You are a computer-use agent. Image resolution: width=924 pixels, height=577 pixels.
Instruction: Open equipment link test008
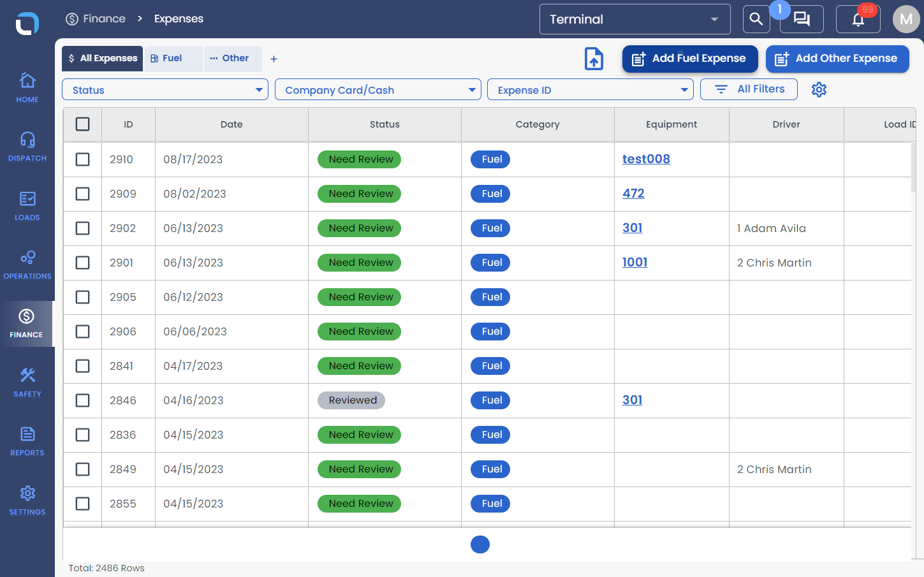[x=646, y=159]
